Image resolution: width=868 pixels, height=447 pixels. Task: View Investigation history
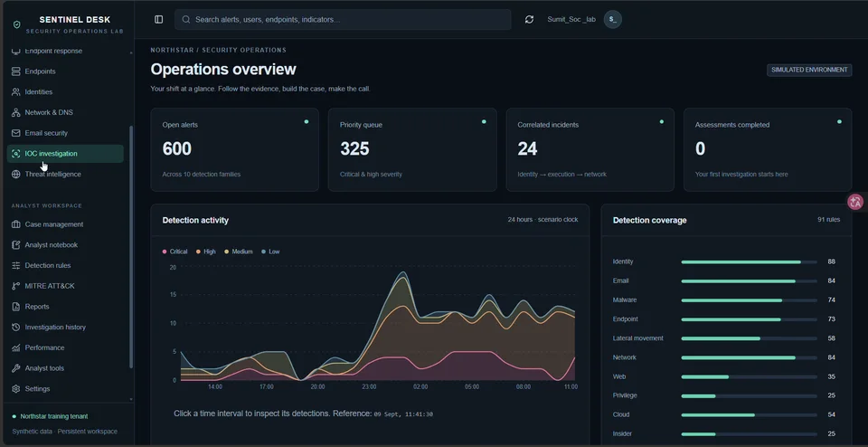click(65, 327)
